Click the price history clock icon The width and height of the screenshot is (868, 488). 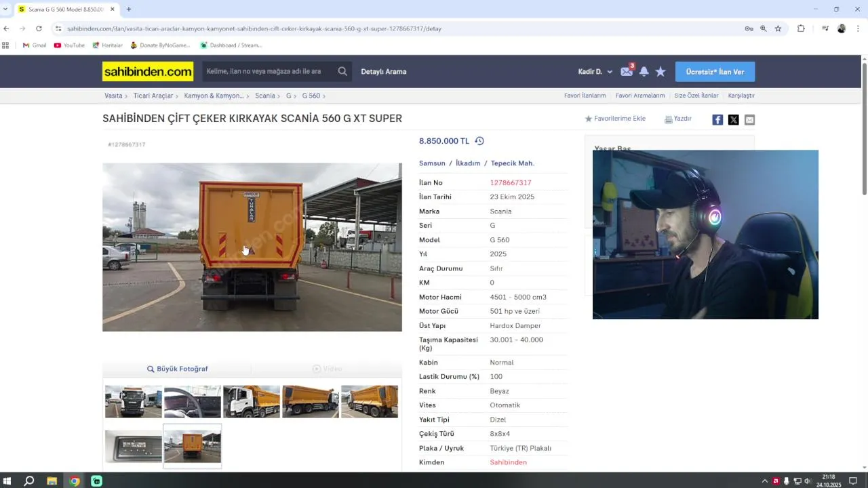[x=479, y=141]
